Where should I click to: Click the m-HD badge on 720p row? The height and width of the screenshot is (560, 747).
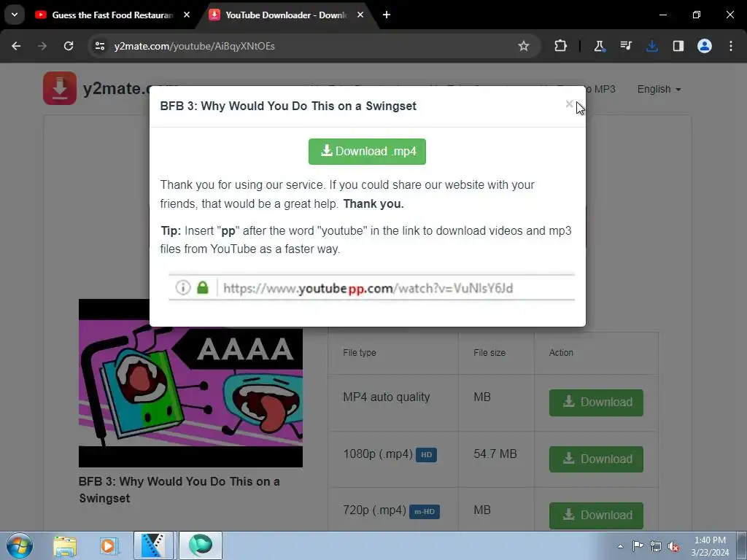point(425,511)
